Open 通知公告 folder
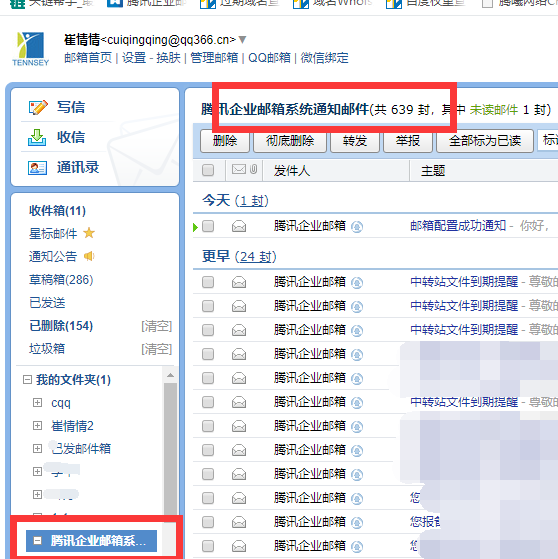 coord(53,257)
